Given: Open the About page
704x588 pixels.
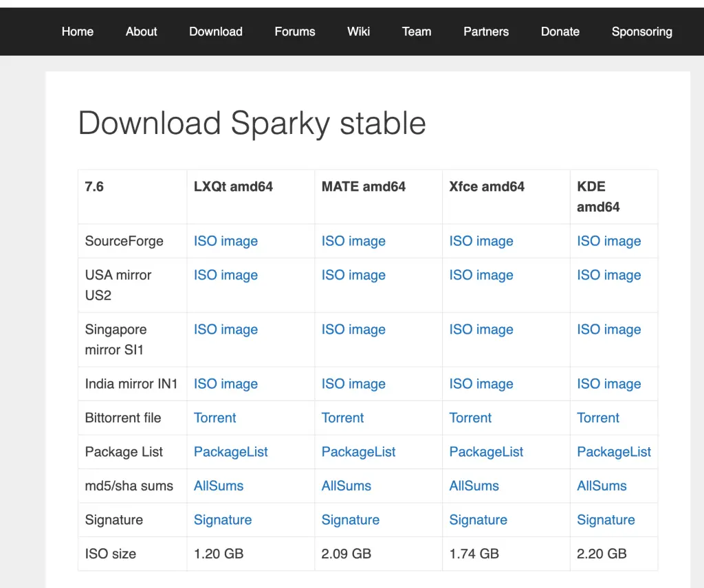Looking at the screenshot, I should [141, 32].
